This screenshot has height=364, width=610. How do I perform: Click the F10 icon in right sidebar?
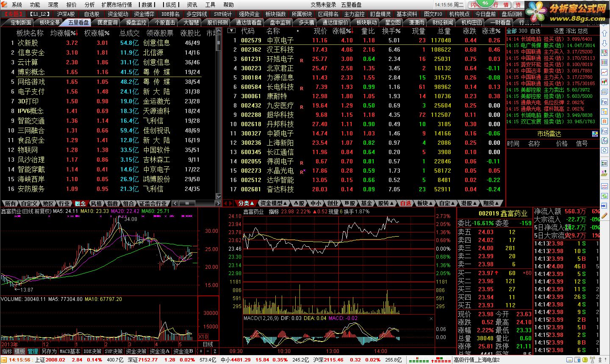tap(604, 102)
